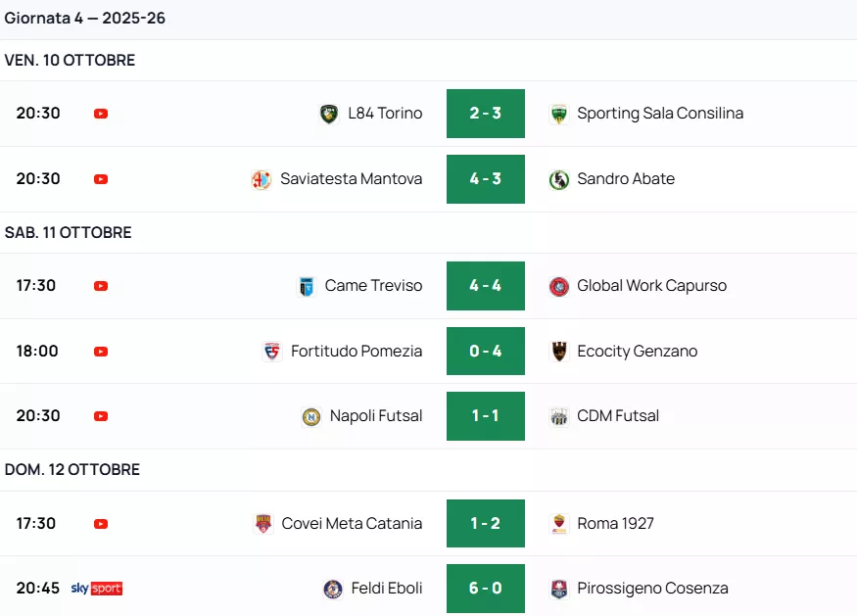
Task: Go to CDM Futsal team page
Action: click(x=617, y=416)
